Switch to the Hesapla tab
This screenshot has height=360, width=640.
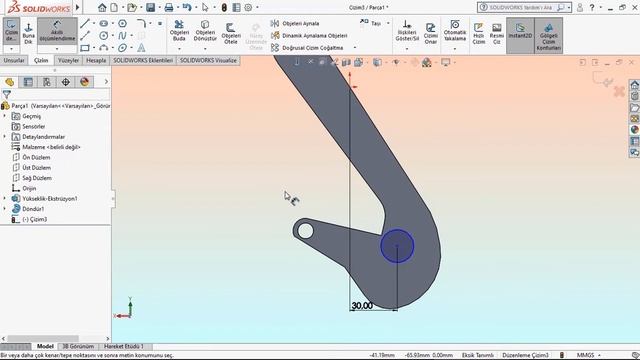tap(96, 60)
